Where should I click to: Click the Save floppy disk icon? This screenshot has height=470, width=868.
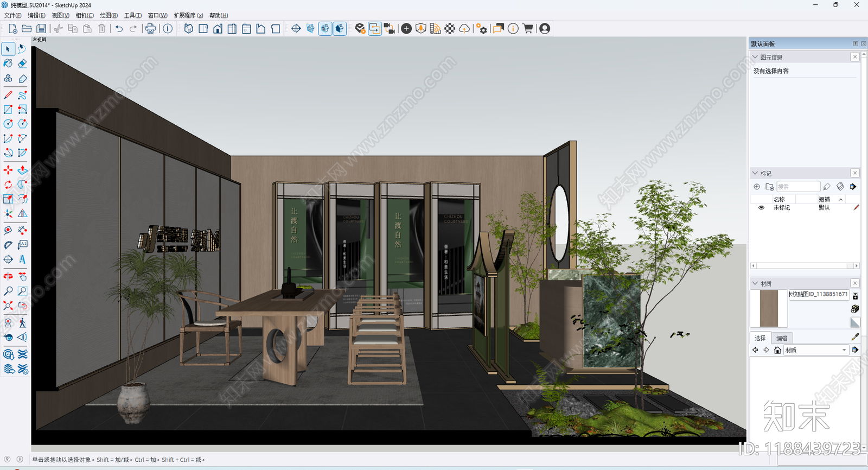(41, 29)
